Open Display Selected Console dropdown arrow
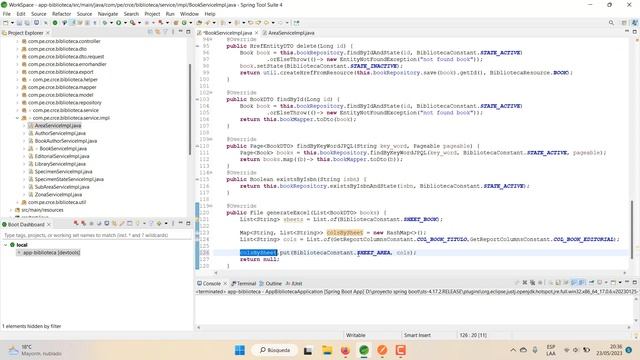Screen dimensions: 640x360 [606, 282]
